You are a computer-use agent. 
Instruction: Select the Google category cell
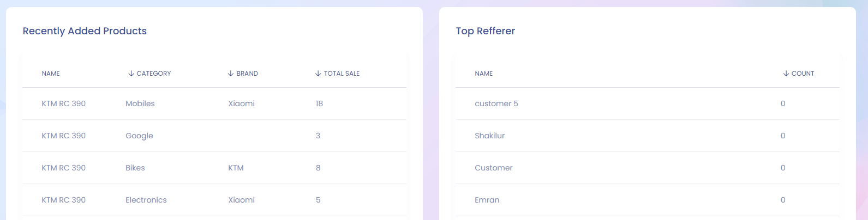tap(139, 136)
